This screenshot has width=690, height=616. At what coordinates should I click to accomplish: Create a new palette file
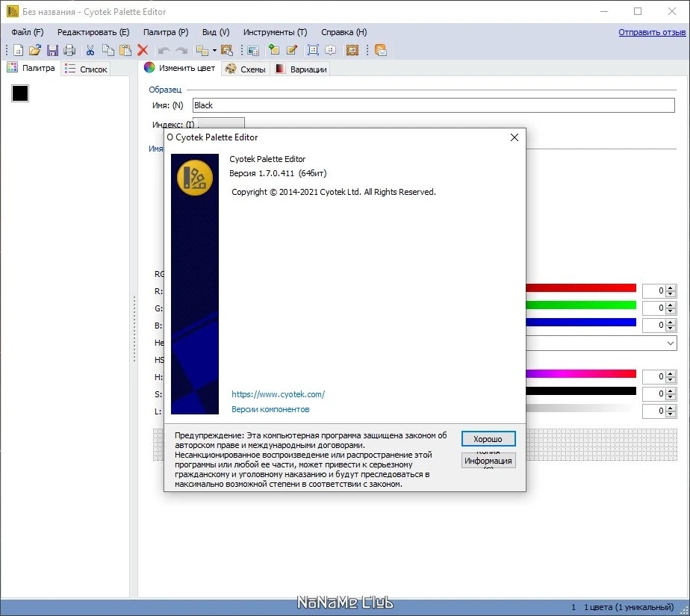(18, 50)
